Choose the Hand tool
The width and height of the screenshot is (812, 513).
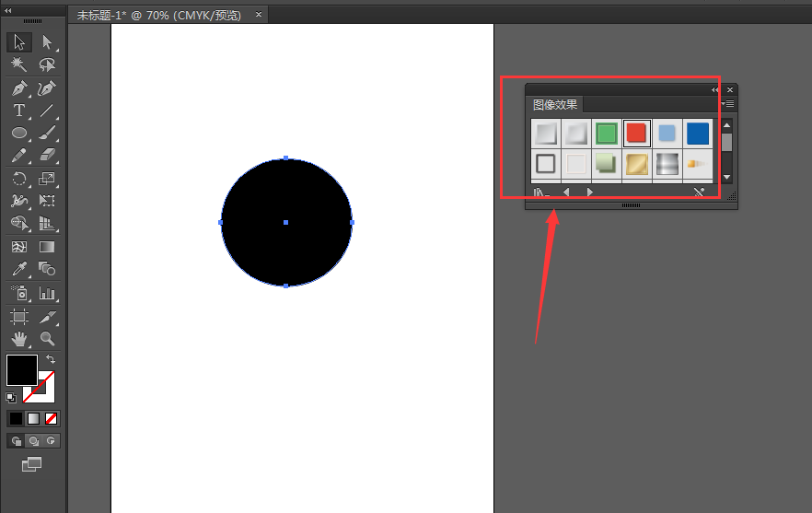click(19, 339)
